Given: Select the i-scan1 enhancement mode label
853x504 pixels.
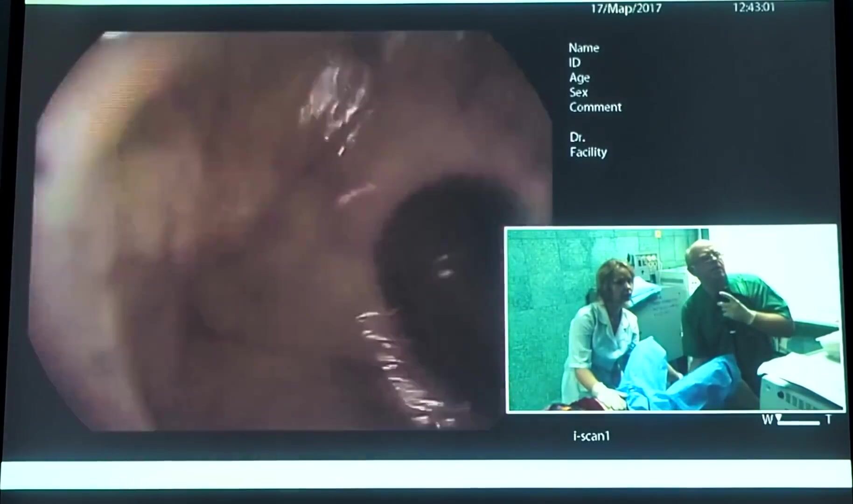Looking at the screenshot, I should pos(591,436).
